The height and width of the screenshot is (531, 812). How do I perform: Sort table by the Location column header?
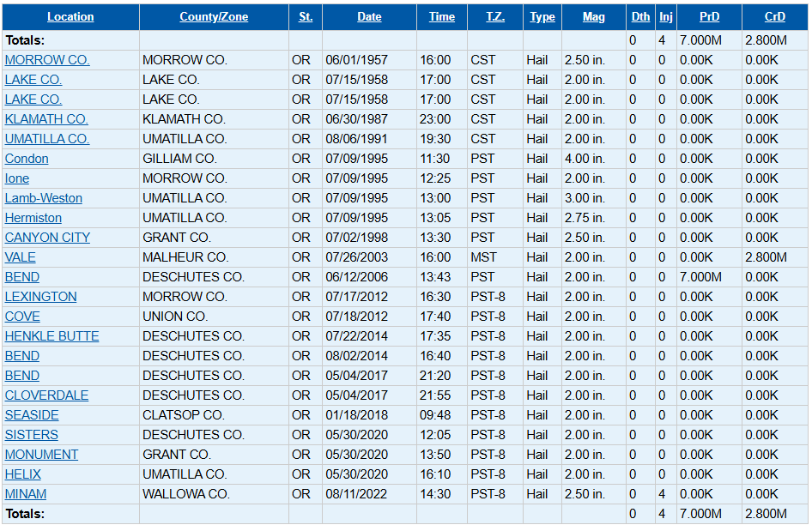point(70,17)
